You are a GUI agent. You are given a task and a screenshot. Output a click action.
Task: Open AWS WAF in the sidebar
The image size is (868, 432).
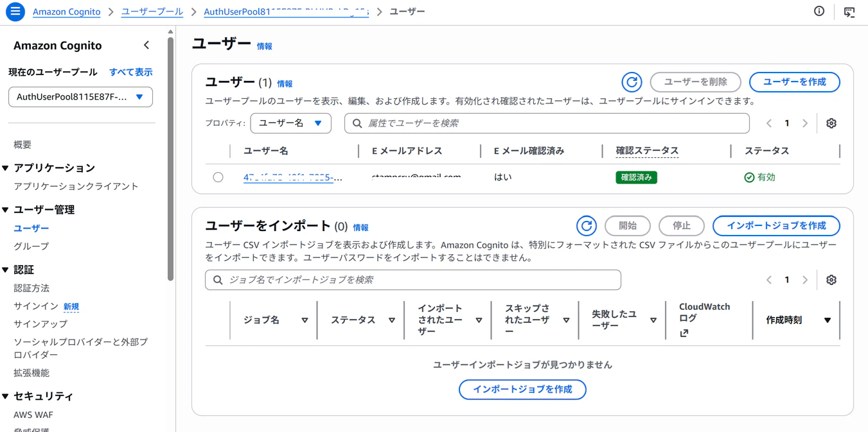point(33,415)
